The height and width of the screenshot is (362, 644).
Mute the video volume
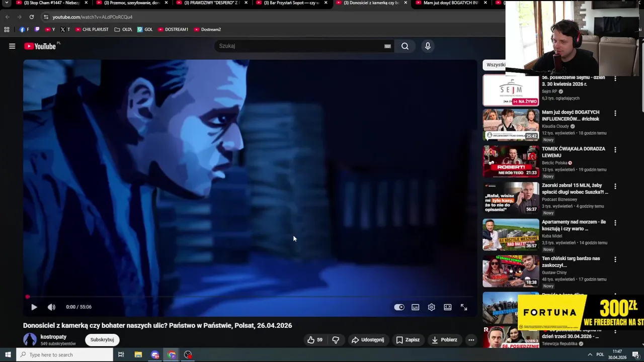(51, 307)
